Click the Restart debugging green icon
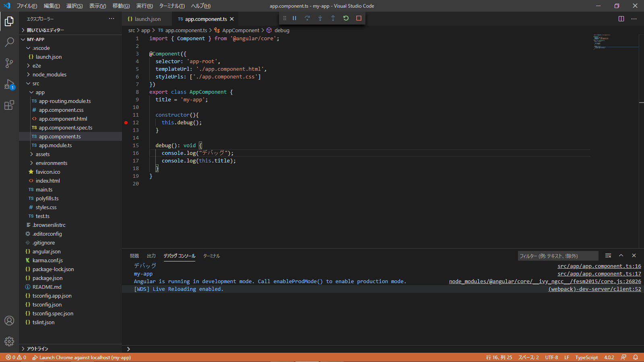This screenshot has height=362, width=644. click(346, 18)
